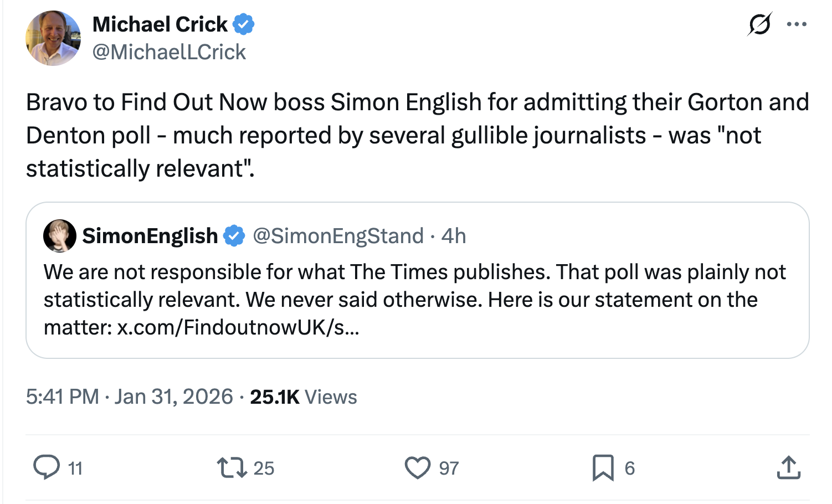Viewport: 832px width, 504px height.
Task: Click the Michael Crick display name
Action: tap(160, 24)
